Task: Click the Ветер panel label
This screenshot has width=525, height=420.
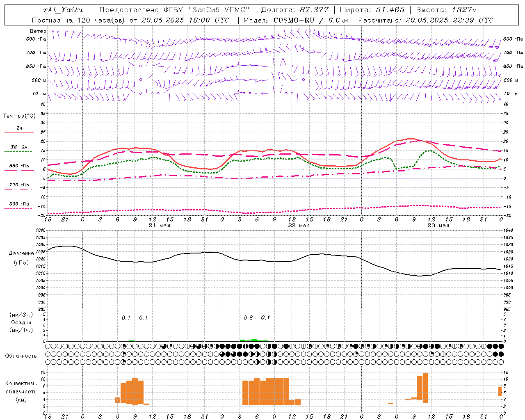Action: click(x=38, y=31)
